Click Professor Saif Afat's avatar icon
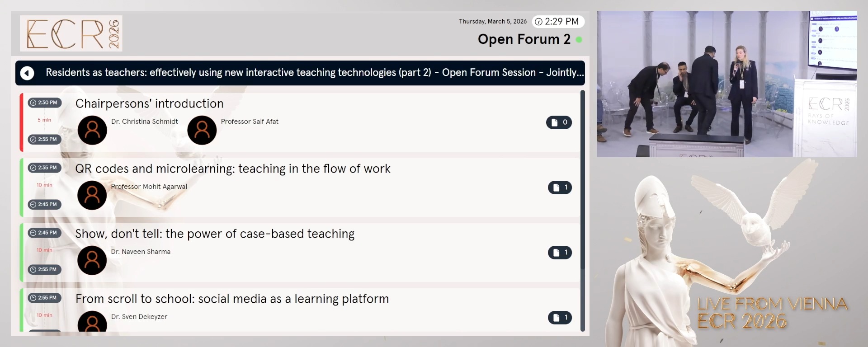 tap(202, 130)
